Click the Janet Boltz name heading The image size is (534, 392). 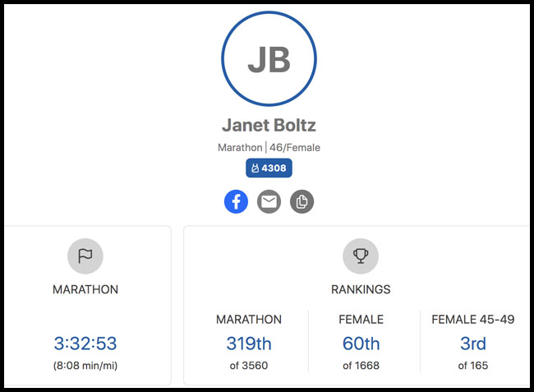coord(269,126)
